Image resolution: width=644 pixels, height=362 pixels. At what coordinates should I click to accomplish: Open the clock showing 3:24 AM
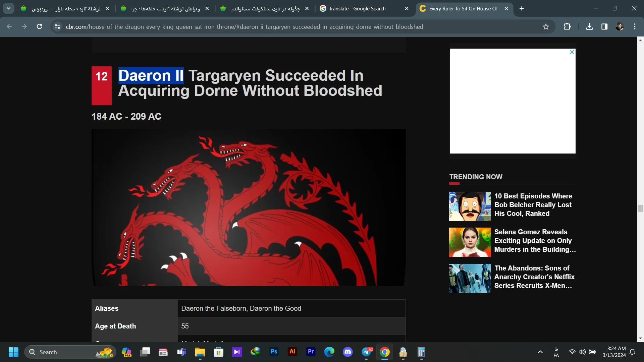[614, 352]
